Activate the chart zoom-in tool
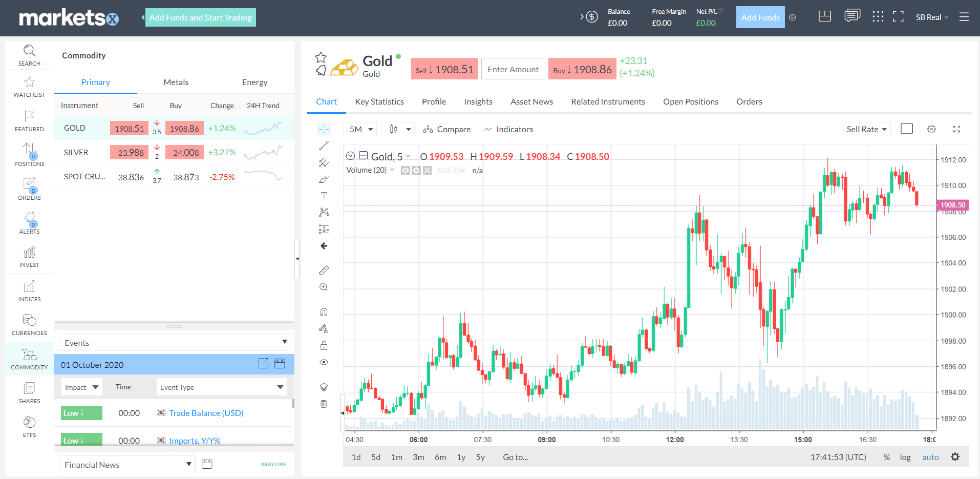 324,287
